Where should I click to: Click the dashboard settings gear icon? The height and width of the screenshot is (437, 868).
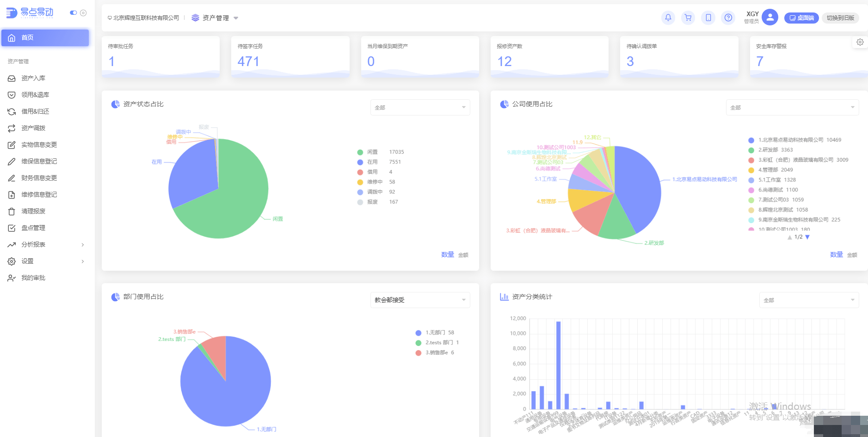(x=860, y=42)
